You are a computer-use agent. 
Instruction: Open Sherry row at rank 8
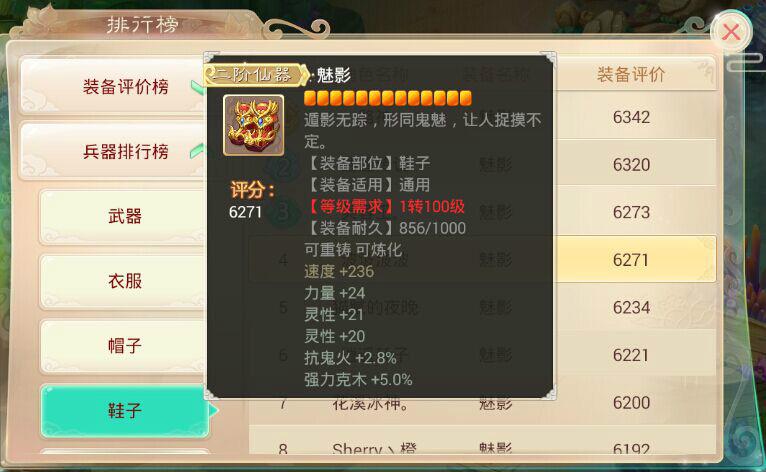tap(483, 447)
